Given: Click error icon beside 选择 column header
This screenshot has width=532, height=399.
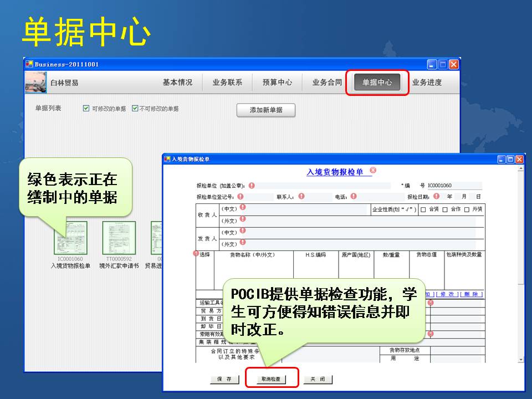Looking at the screenshot, I should (196, 254).
